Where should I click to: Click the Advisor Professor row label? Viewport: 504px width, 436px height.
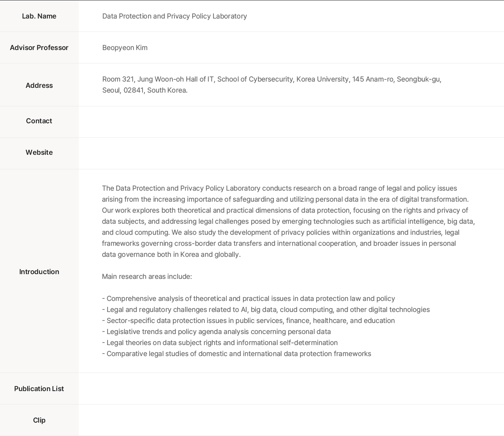click(x=39, y=48)
